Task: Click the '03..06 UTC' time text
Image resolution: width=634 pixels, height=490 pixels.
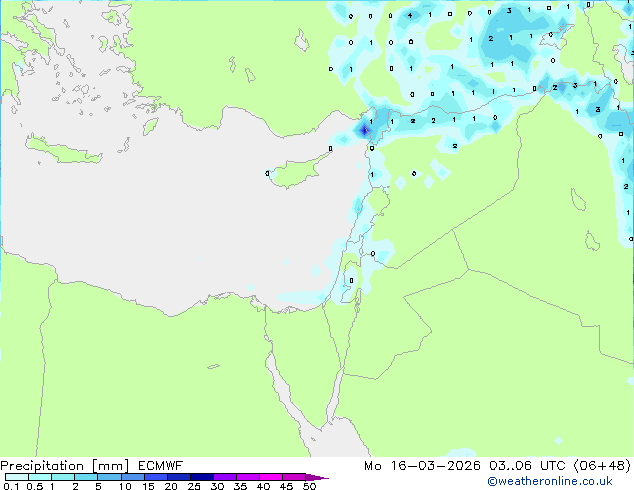Action: [x=527, y=466]
